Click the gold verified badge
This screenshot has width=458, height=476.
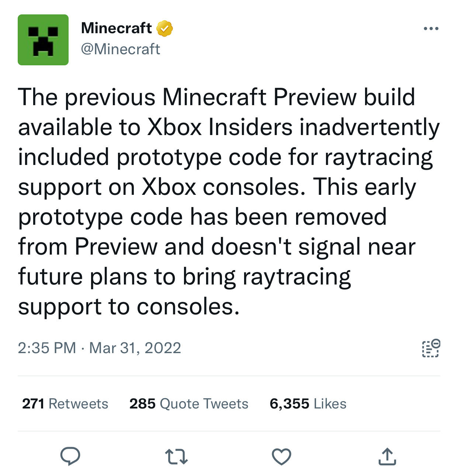(165, 28)
